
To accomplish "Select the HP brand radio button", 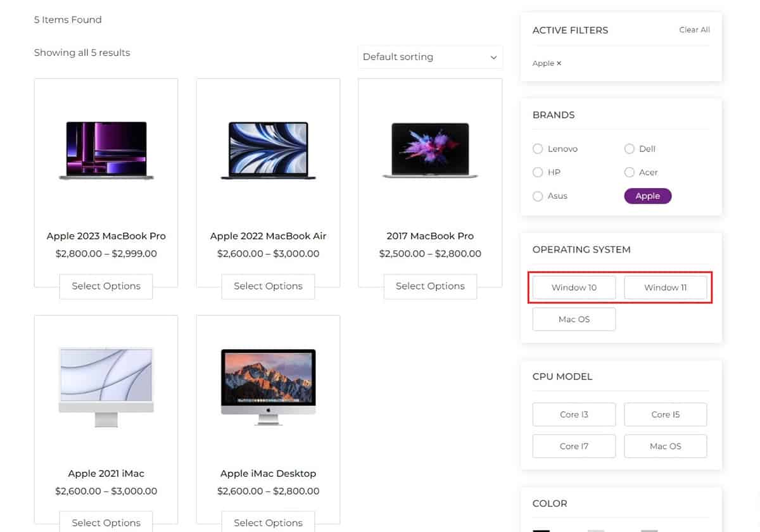I will click(x=538, y=172).
